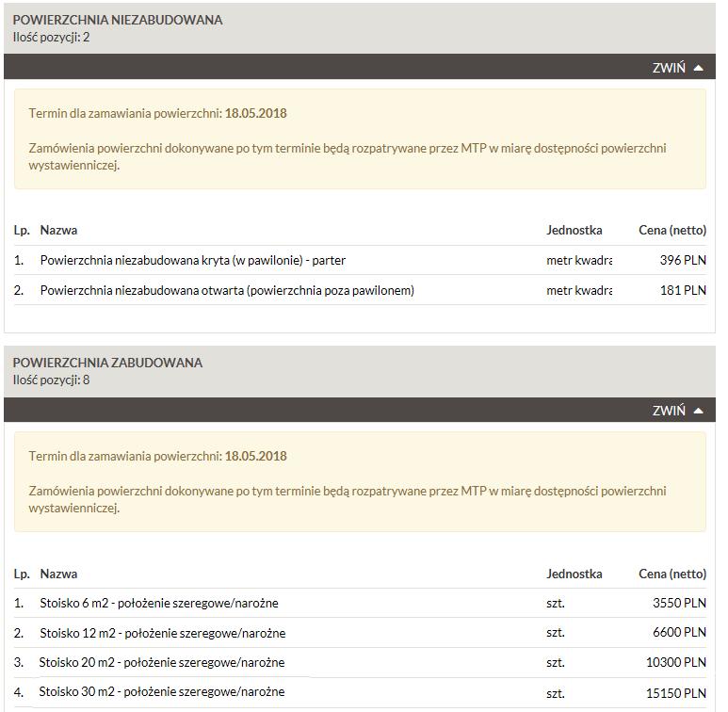Click metr kwadrat unit for otwarta row
The image size is (728, 712).
point(579,290)
